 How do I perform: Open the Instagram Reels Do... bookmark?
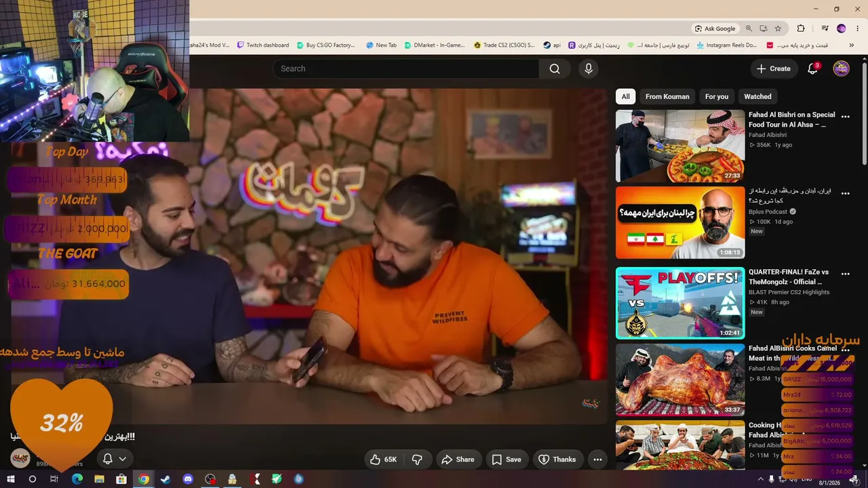727,45
